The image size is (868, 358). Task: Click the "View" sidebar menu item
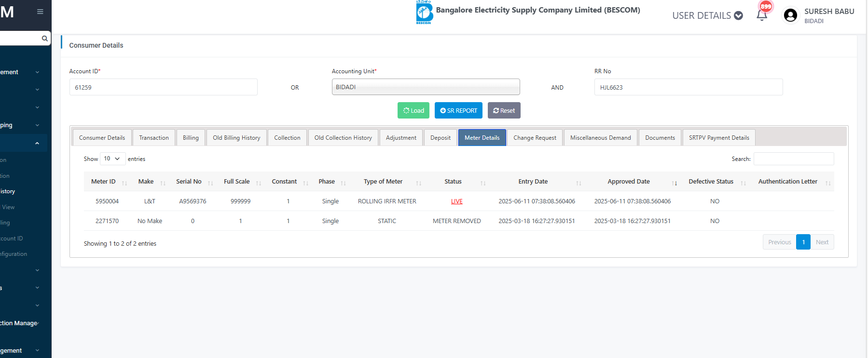[8, 207]
